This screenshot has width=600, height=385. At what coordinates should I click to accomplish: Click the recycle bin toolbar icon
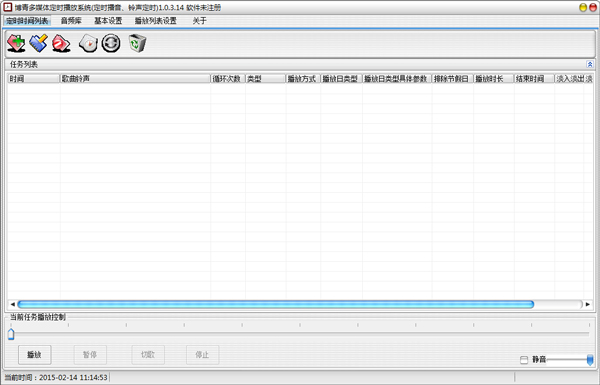(x=137, y=43)
